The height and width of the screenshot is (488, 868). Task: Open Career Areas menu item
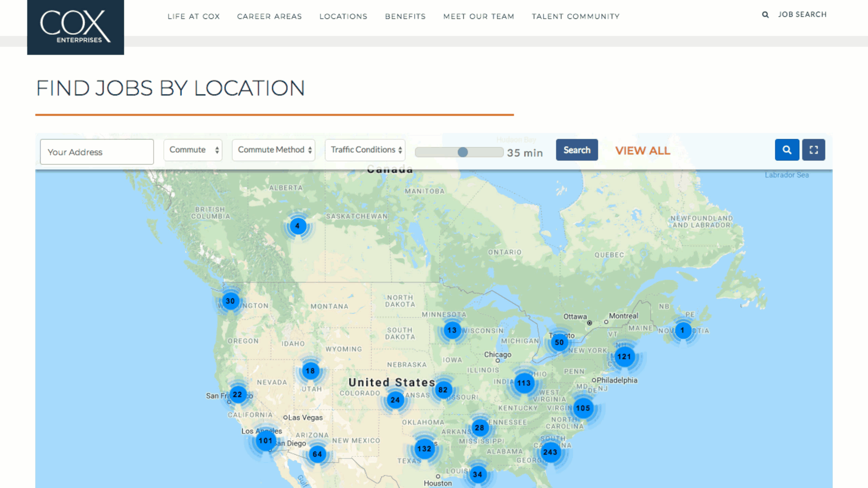[269, 16]
